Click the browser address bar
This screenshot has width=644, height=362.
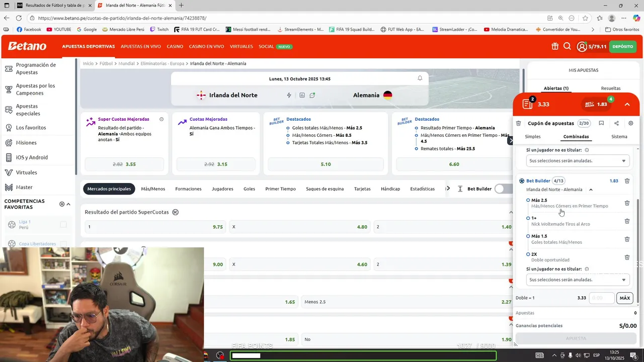tap(287, 18)
